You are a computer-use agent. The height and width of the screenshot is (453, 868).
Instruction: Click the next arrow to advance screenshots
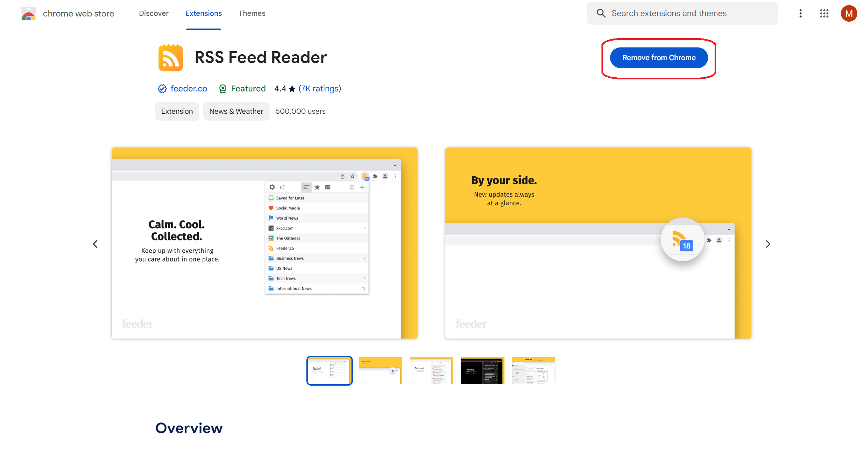pos(768,244)
